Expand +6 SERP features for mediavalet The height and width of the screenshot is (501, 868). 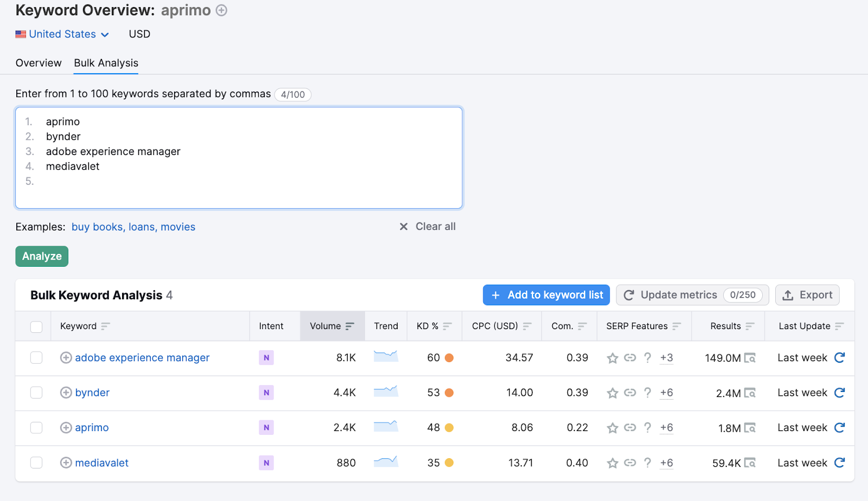[x=666, y=463]
